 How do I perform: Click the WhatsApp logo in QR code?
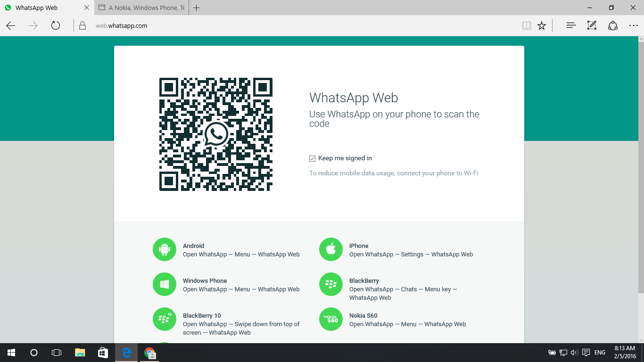(x=216, y=134)
